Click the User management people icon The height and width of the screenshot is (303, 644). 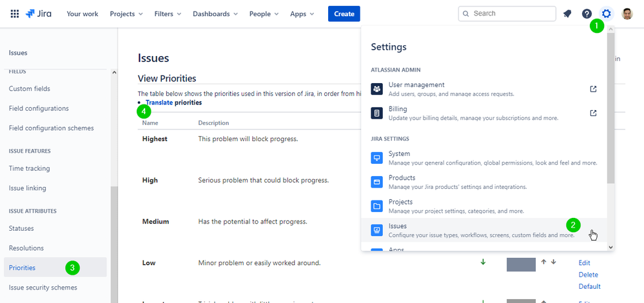coord(376,89)
